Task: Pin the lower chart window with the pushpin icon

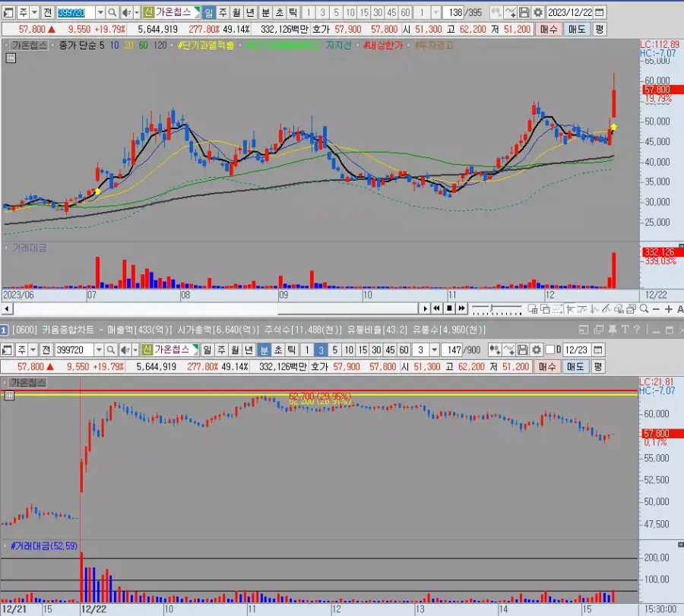Action: [x=613, y=330]
